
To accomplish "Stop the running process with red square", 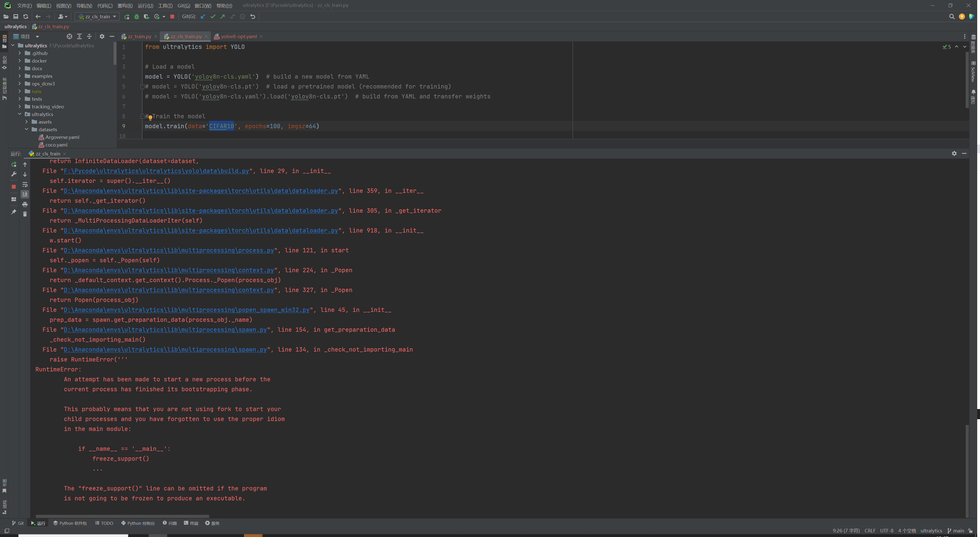I will [172, 16].
